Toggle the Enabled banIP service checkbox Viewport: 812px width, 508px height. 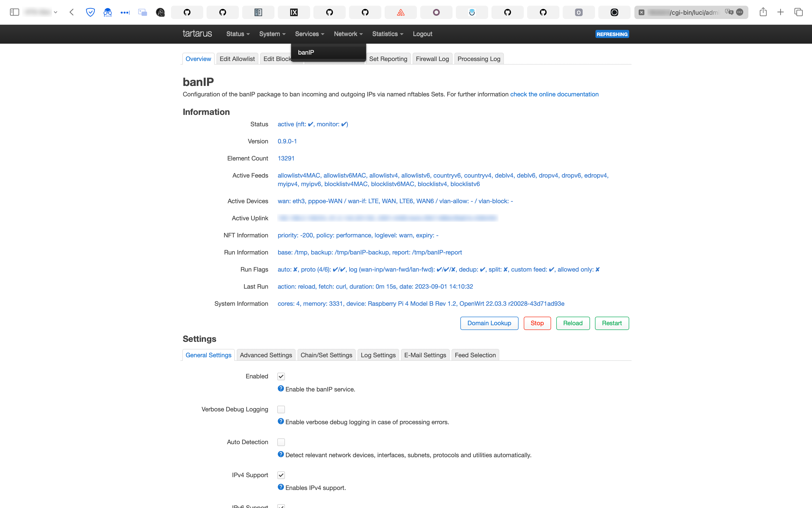(281, 376)
